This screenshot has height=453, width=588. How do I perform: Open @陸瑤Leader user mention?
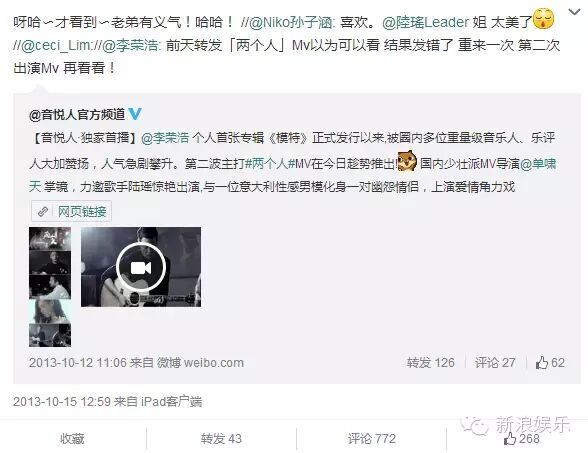pos(426,22)
